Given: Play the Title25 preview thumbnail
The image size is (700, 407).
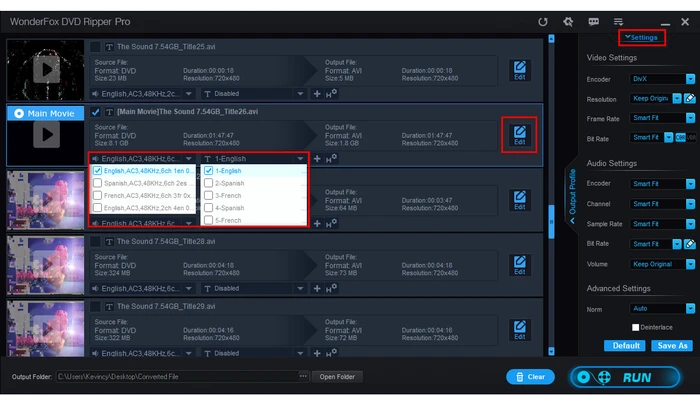Looking at the screenshot, I should pyautogui.click(x=46, y=69).
